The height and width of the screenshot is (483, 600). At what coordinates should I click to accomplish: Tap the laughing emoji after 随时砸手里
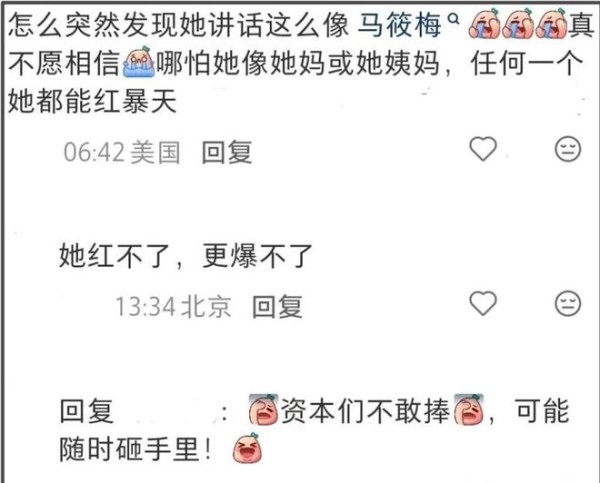click(248, 448)
